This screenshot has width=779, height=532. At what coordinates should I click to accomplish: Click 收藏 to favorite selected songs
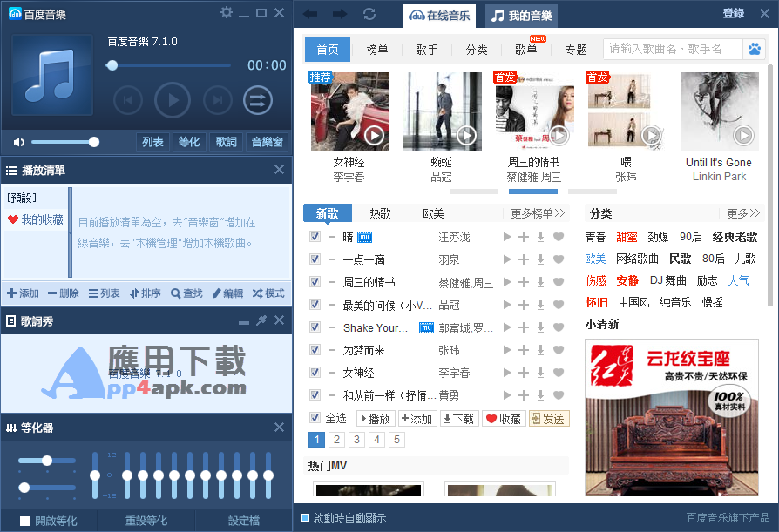click(504, 419)
